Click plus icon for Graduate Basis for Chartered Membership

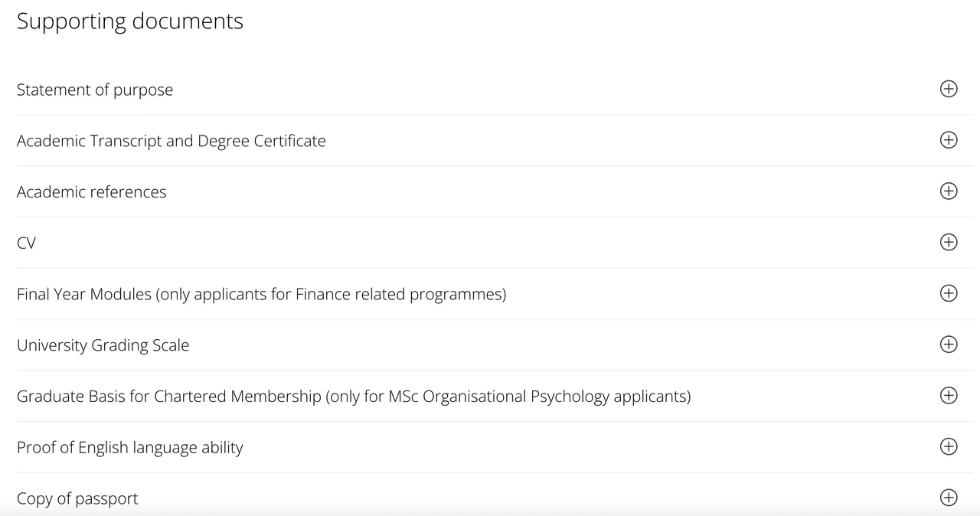tap(948, 395)
